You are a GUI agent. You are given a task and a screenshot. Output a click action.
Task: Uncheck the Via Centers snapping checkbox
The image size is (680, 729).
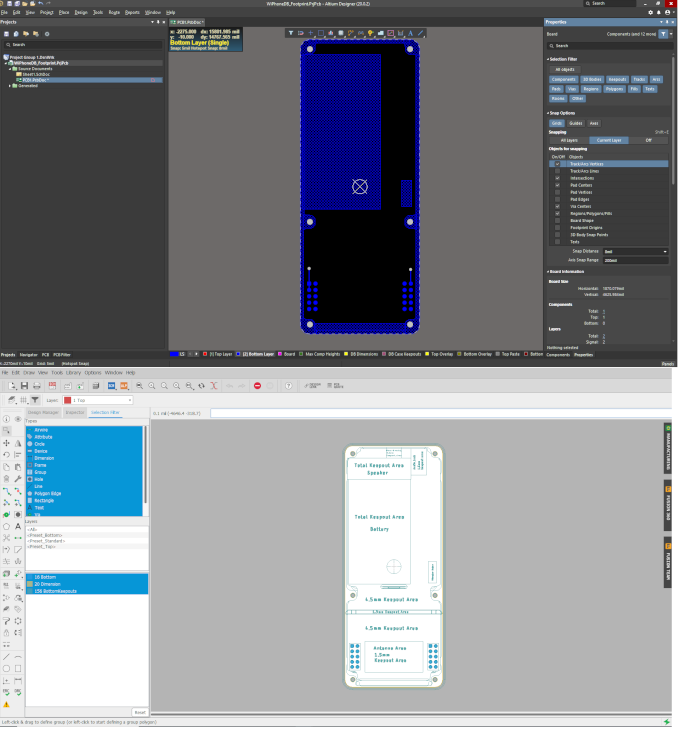click(x=558, y=206)
